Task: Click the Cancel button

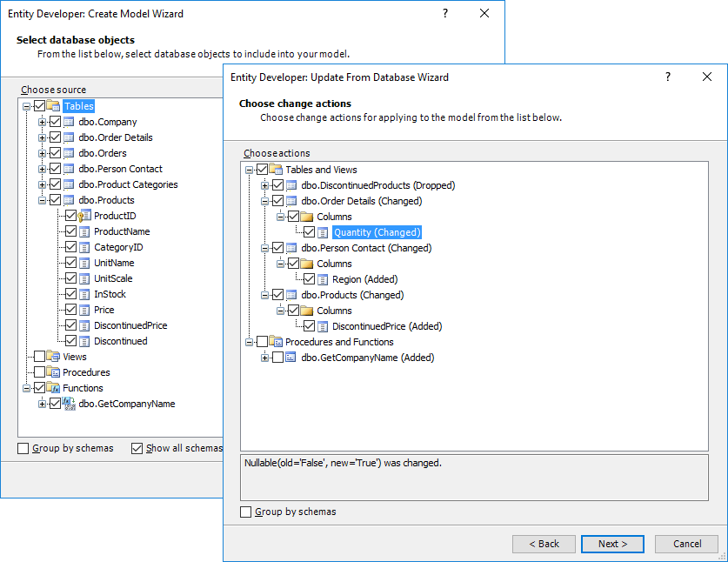Action: 688,544
